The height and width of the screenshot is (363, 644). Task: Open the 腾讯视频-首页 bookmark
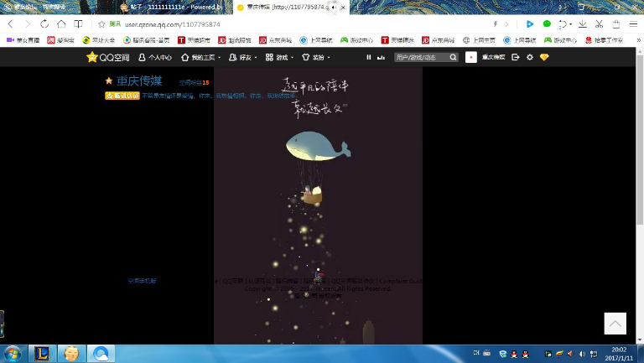click(146, 40)
